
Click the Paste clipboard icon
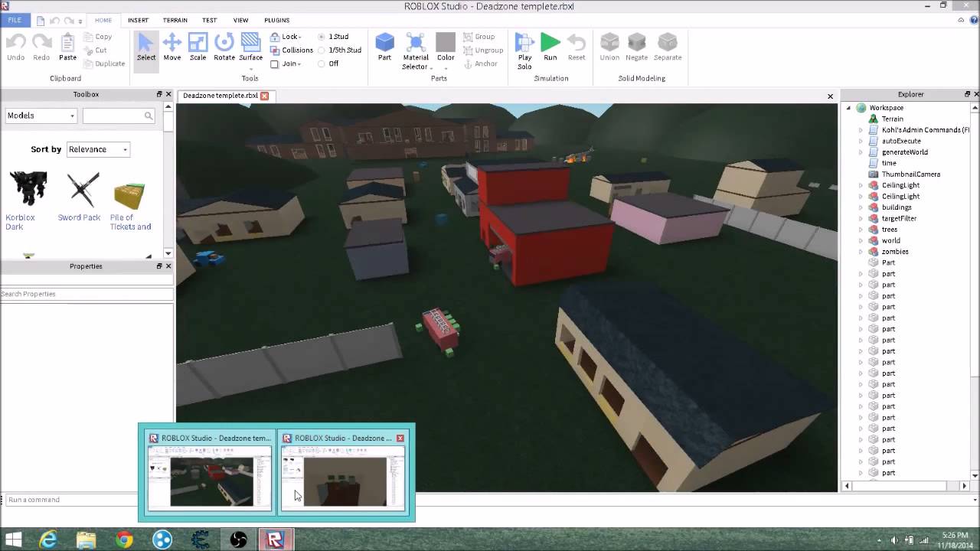pos(67,47)
